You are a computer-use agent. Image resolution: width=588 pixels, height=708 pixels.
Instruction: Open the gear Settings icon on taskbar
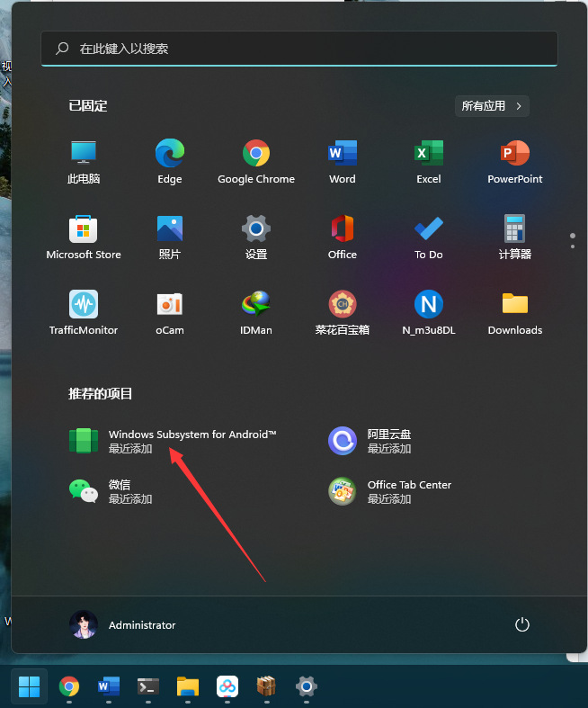tap(307, 686)
